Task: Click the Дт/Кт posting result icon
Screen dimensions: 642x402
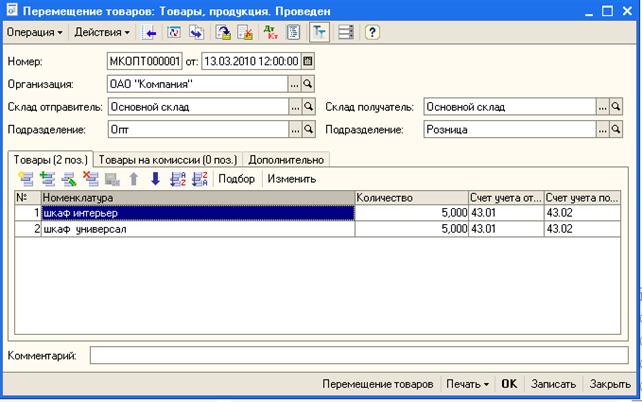Action: point(269,32)
